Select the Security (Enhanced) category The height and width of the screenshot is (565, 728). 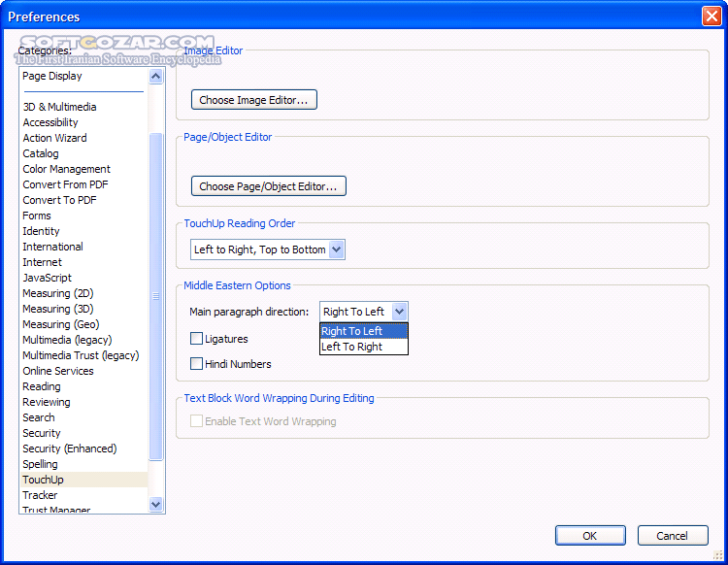click(70, 449)
